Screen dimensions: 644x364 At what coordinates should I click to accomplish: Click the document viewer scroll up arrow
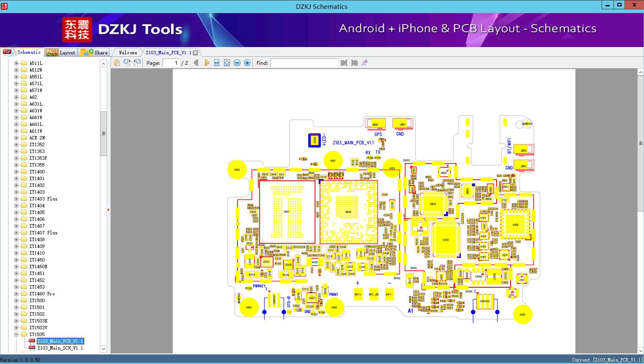[x=641, y=72]
